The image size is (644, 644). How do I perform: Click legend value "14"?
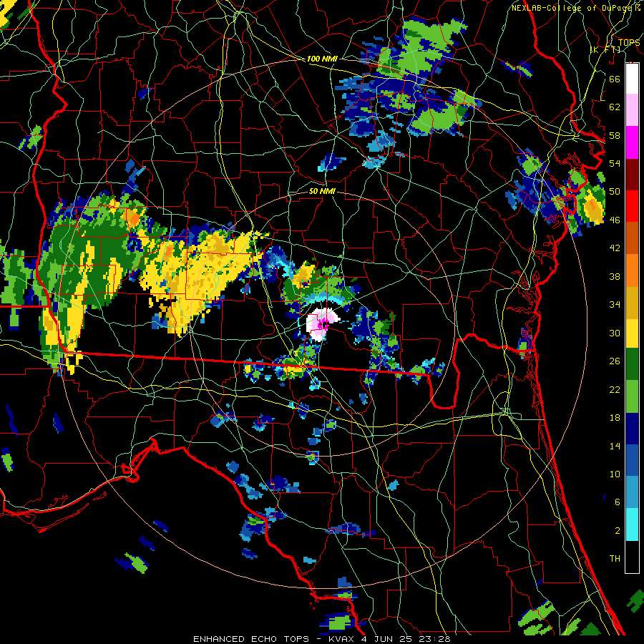615,446
